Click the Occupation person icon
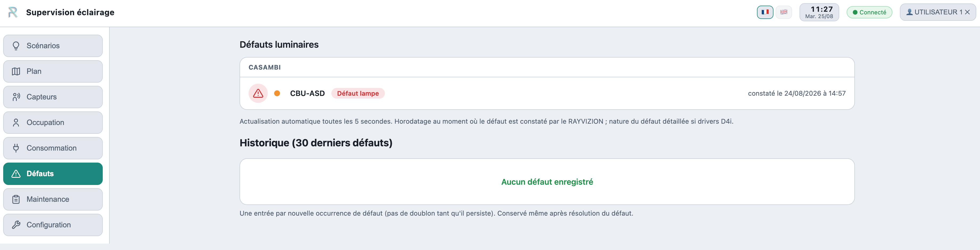Image resolution: width=980 pixels, height=250 pixels. 16,122
